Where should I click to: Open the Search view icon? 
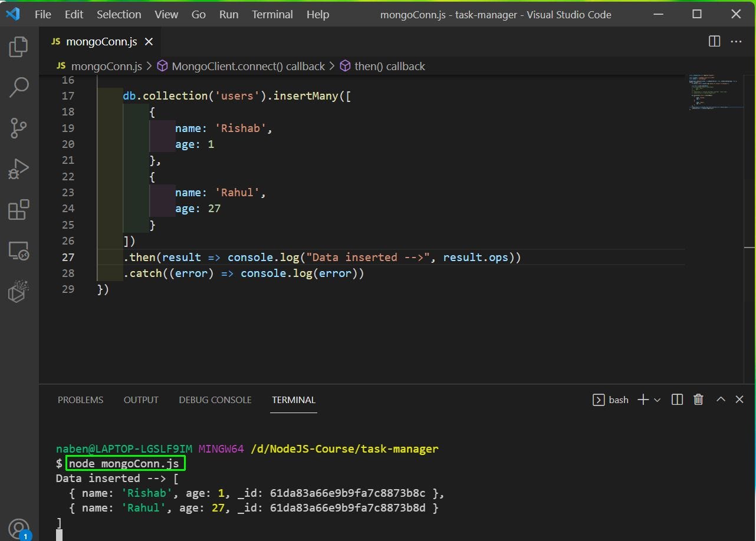coord(19,87)
